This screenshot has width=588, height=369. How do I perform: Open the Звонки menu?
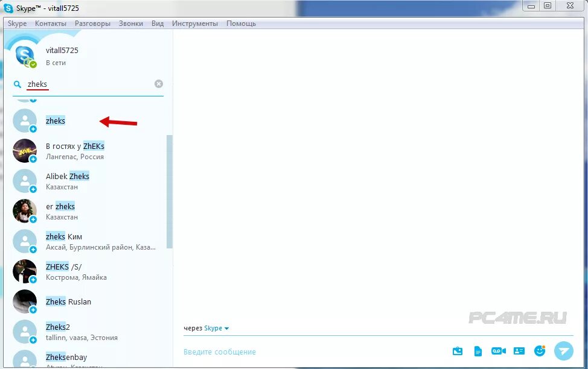point(131,24)
